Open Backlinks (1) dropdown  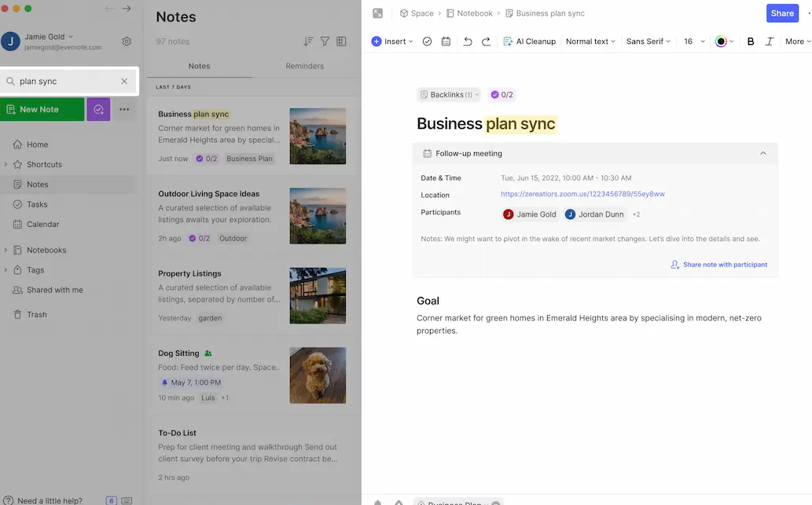(449, 95)
